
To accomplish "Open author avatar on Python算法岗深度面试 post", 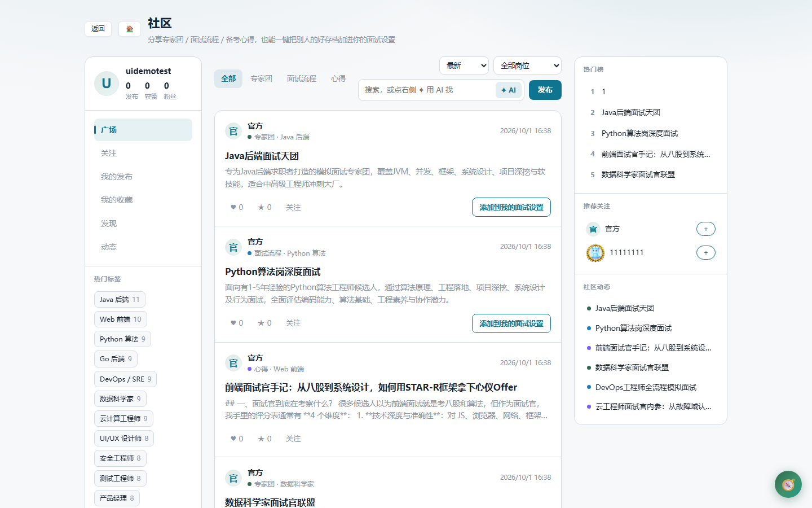I will (x=233, y=247).
